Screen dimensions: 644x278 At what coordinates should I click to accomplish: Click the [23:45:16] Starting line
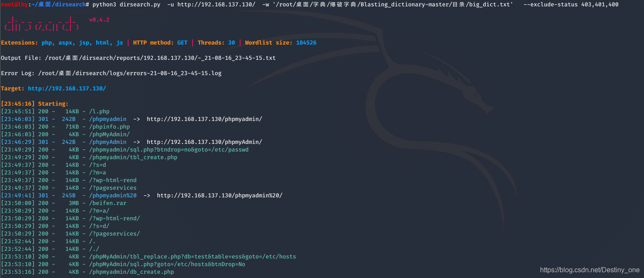pos(35,104)
